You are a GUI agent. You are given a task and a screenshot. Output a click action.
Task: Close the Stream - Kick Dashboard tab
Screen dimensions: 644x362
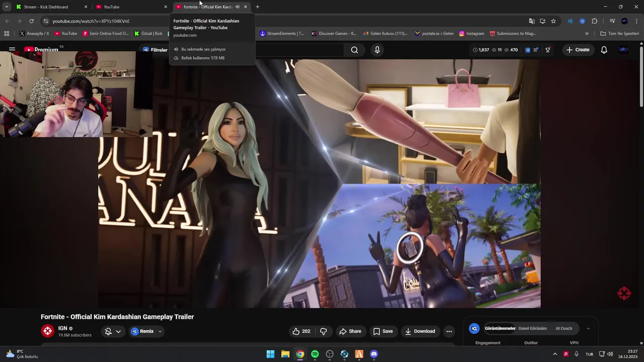[x=86, y=7]
